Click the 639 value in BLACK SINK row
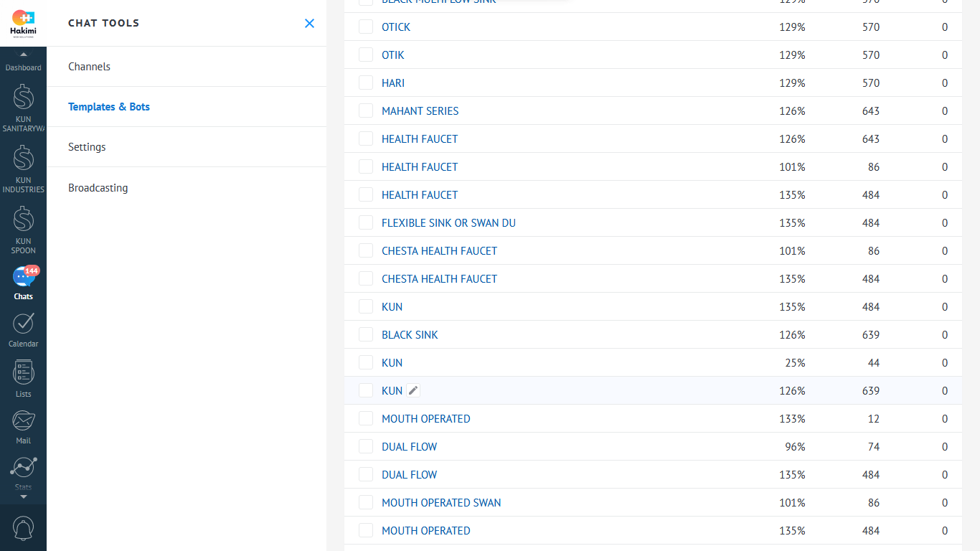 tap(871, 335)
